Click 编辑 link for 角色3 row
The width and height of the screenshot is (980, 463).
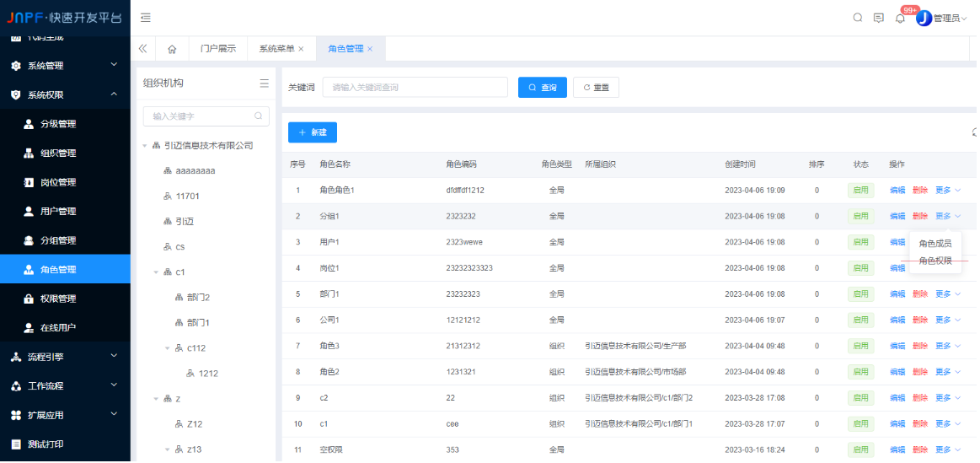pos(897,347)
